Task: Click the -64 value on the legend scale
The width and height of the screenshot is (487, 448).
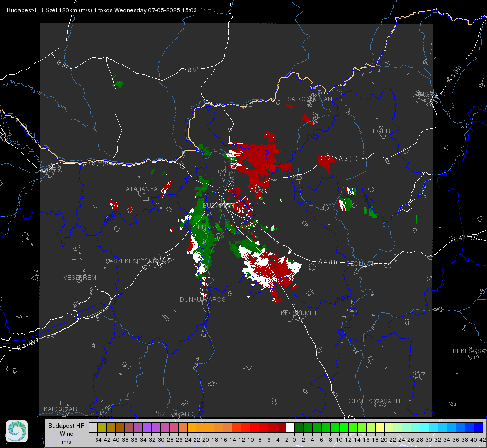Action: coord(97,440)
